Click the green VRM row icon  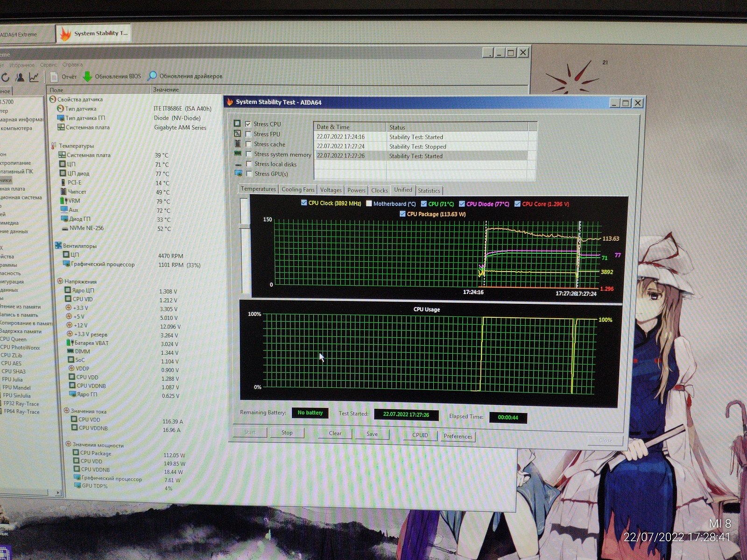[64, 201]
